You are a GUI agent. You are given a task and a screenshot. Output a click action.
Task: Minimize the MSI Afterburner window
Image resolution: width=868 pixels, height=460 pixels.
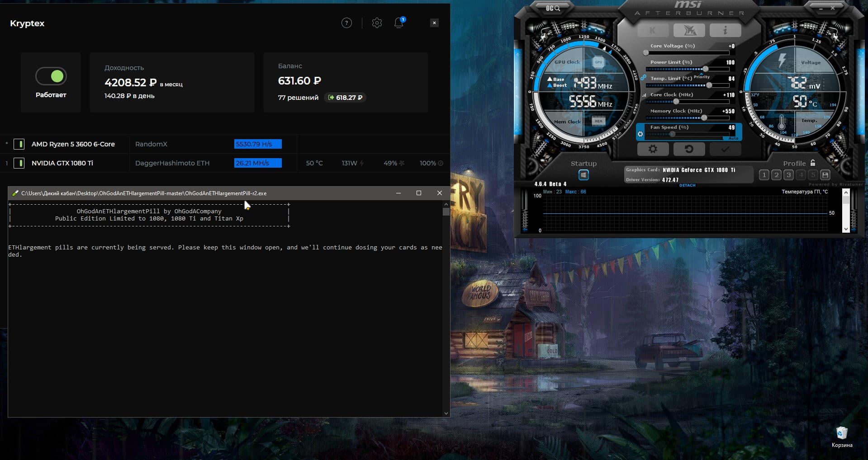[x=821, y=8]
